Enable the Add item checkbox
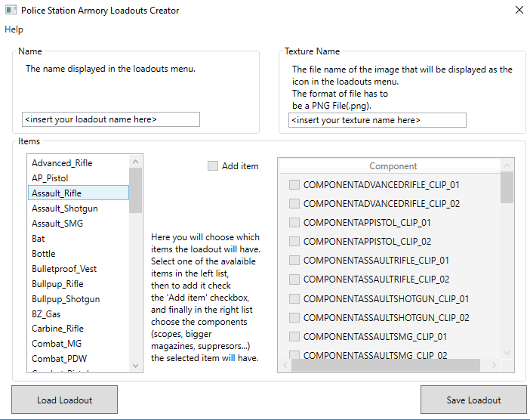The width and height of the screenshot is (530, 420). tap(213, 166)
